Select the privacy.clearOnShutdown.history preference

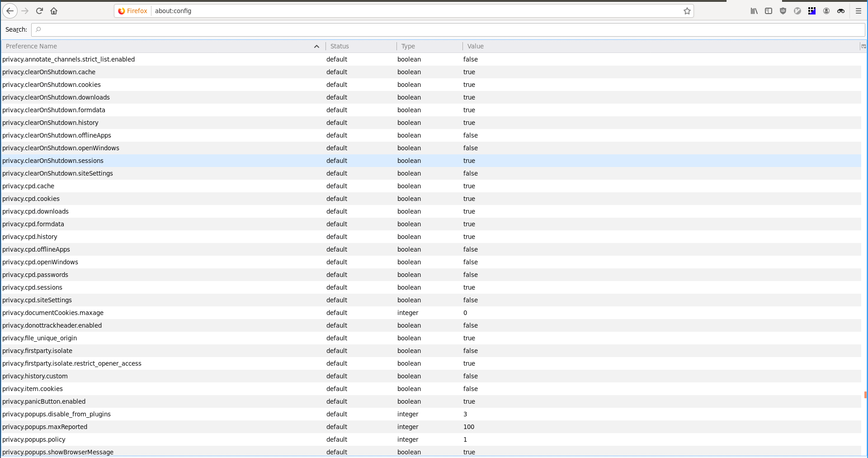[431, 123]
